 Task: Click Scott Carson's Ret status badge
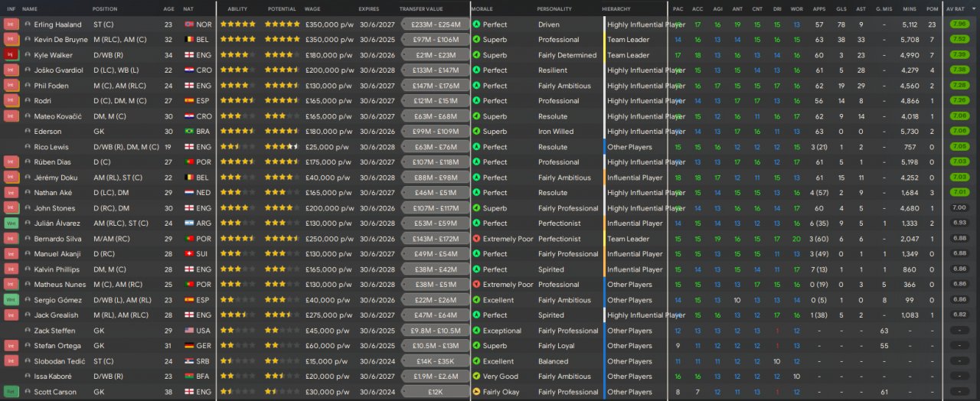click(11, 392)
